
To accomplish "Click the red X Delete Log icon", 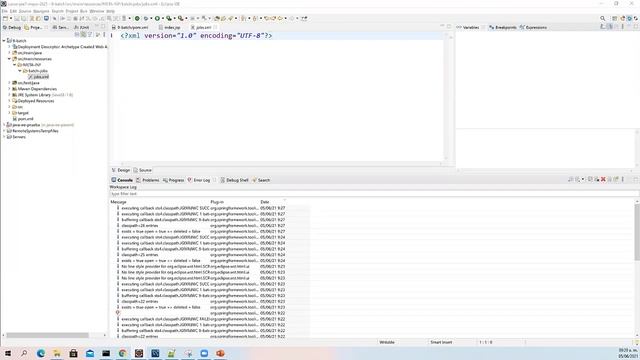I will pyautogui.click(x=603, y=180).
